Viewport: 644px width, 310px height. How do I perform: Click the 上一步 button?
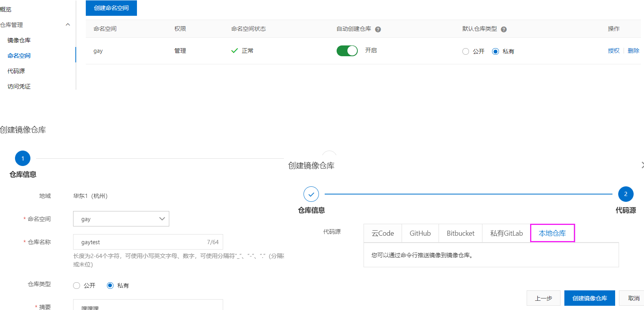tap(543, 298)
